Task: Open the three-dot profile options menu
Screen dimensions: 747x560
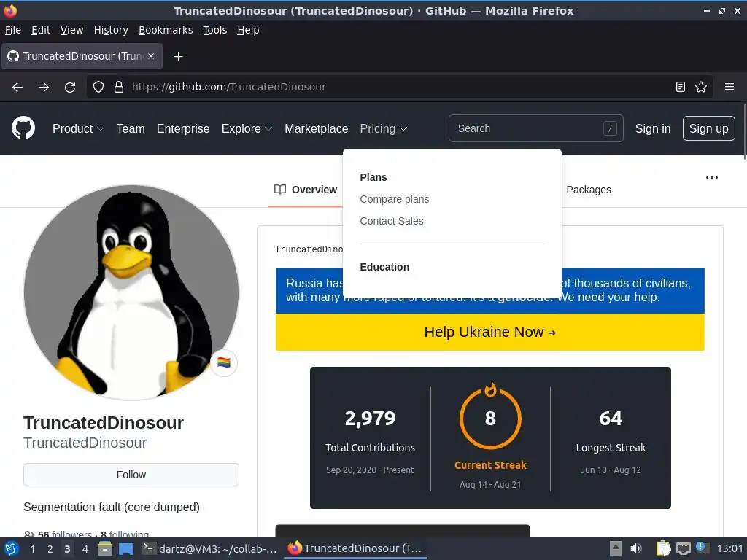Action: pos(712,178)
